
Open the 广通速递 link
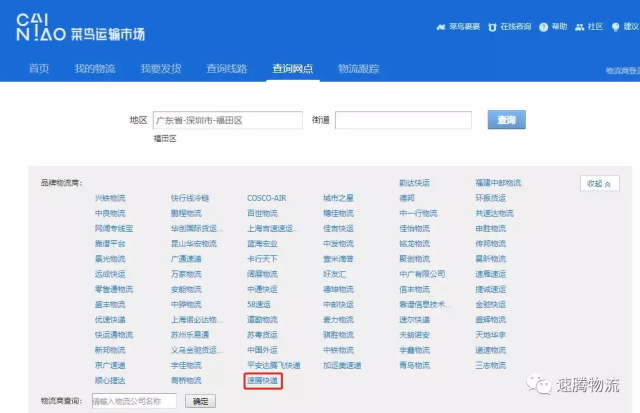186,259
